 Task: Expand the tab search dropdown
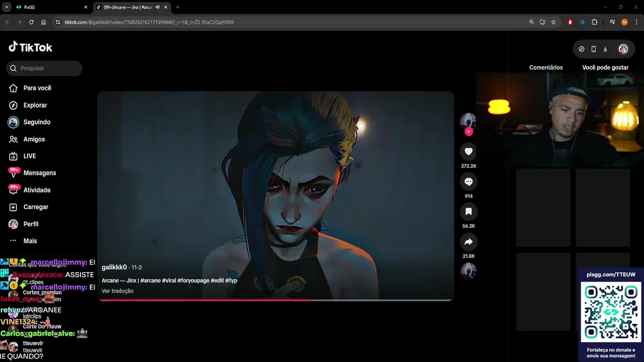7,7
